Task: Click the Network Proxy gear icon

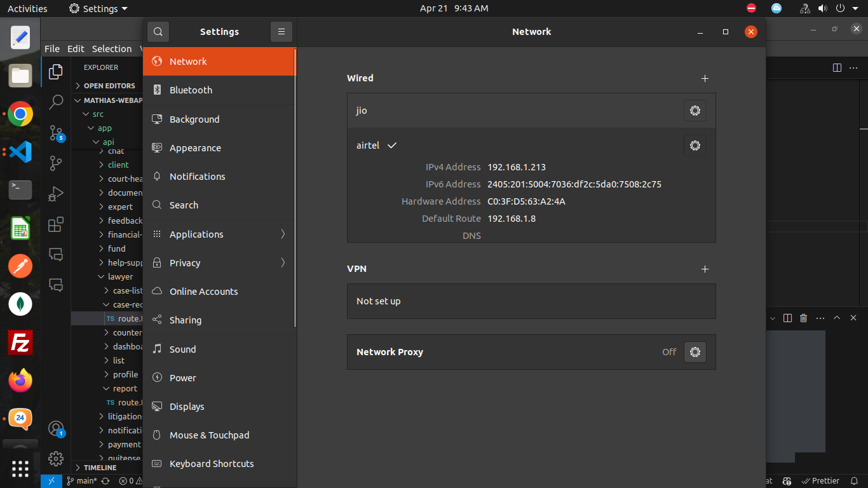Action: [695, 352]
